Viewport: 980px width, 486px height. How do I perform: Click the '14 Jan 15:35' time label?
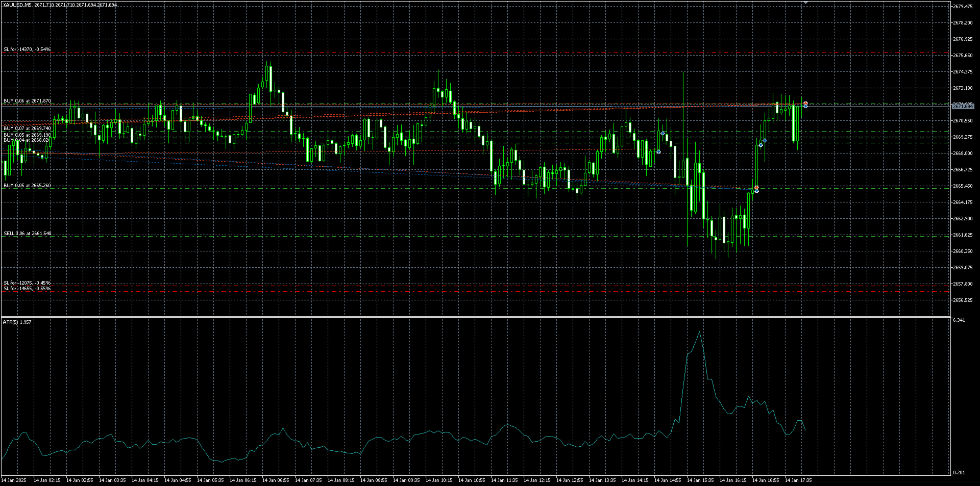700,480
